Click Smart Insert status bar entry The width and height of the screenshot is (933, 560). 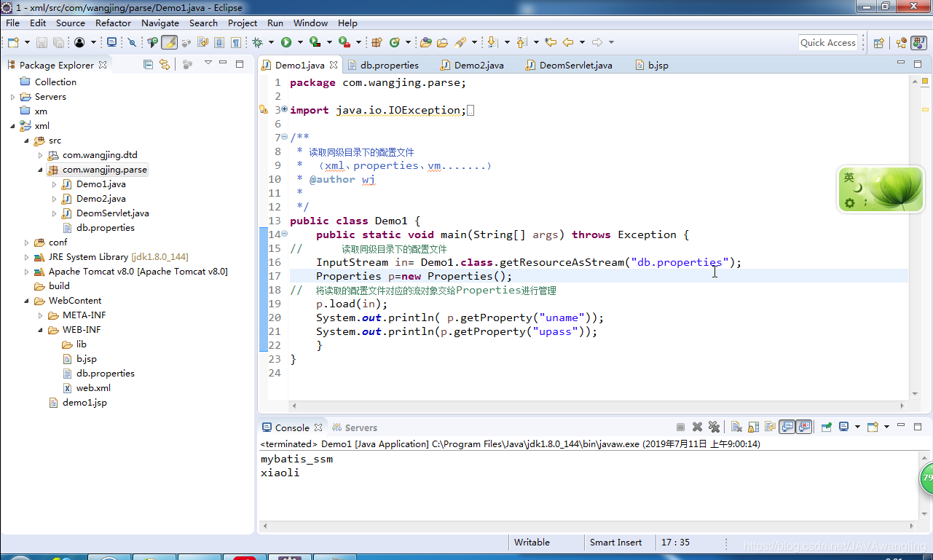point(615,542)
